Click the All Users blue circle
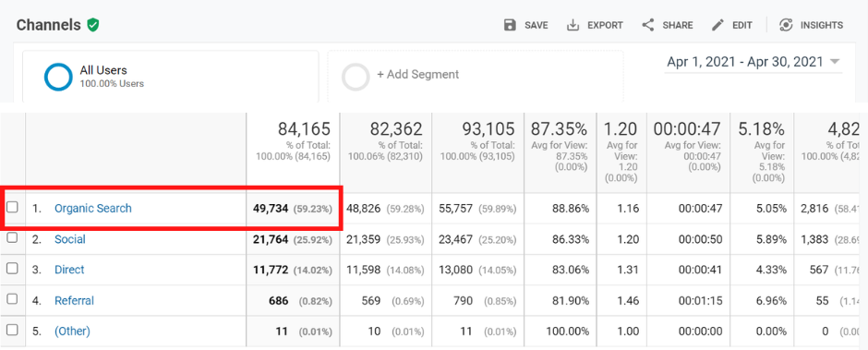Screen dimensions: 868x350 [58, 77]
